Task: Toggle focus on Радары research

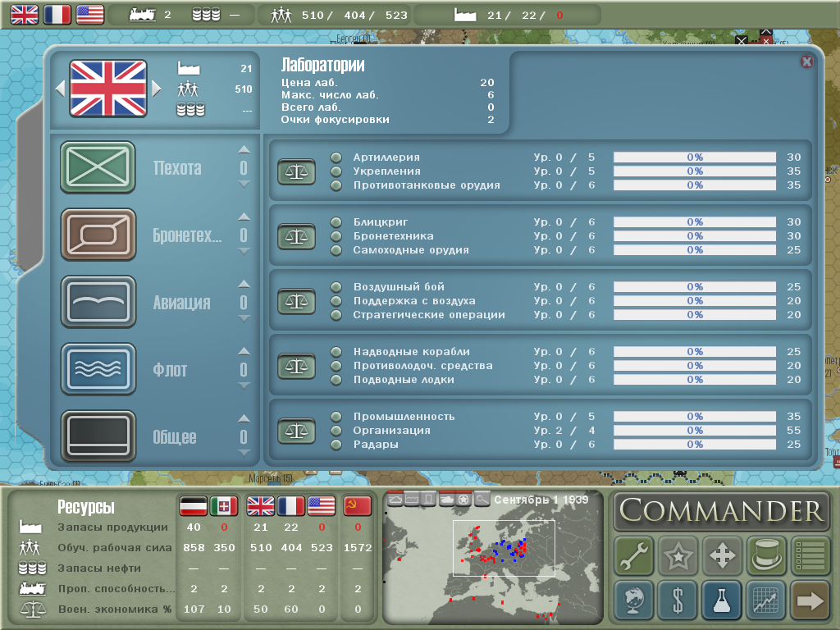Action: 336,445
